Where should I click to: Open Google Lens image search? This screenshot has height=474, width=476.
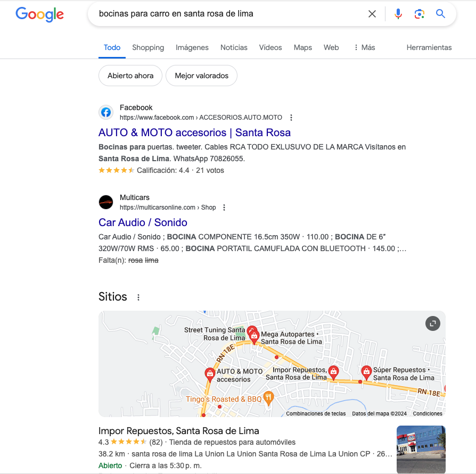(419, 14)
